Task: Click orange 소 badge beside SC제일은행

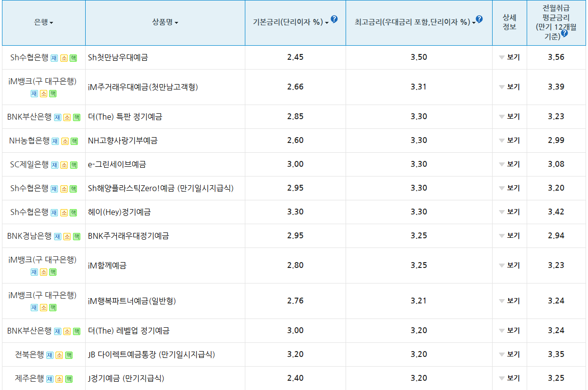Action: tap(64, 165)
